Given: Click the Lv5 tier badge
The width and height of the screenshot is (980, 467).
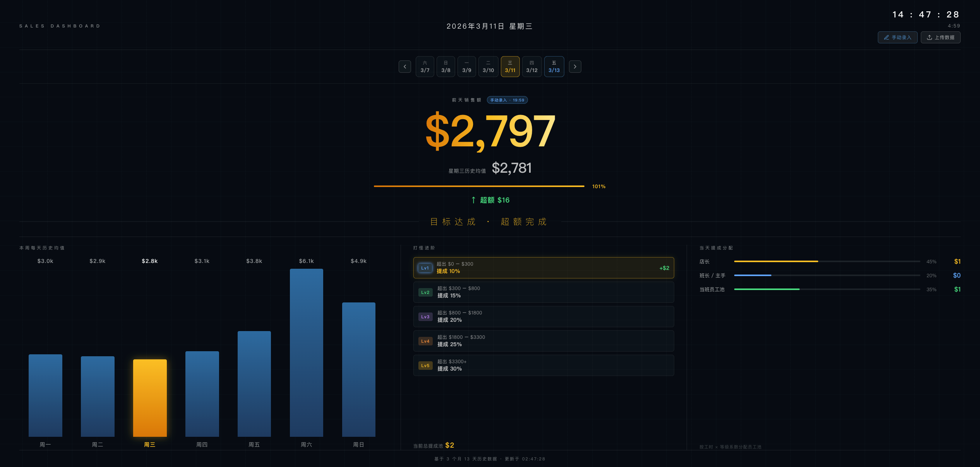Looking at the screenshot, I should (x=425, y=365).
